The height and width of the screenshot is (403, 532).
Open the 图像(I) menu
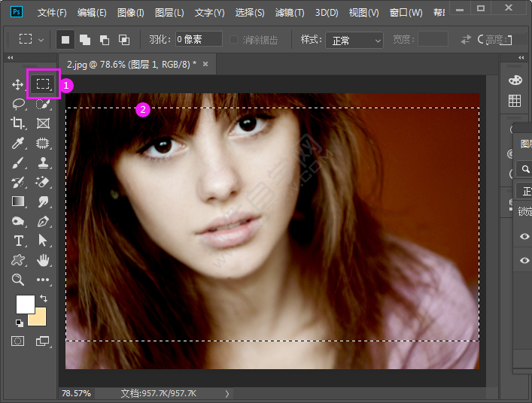point(131,13)
